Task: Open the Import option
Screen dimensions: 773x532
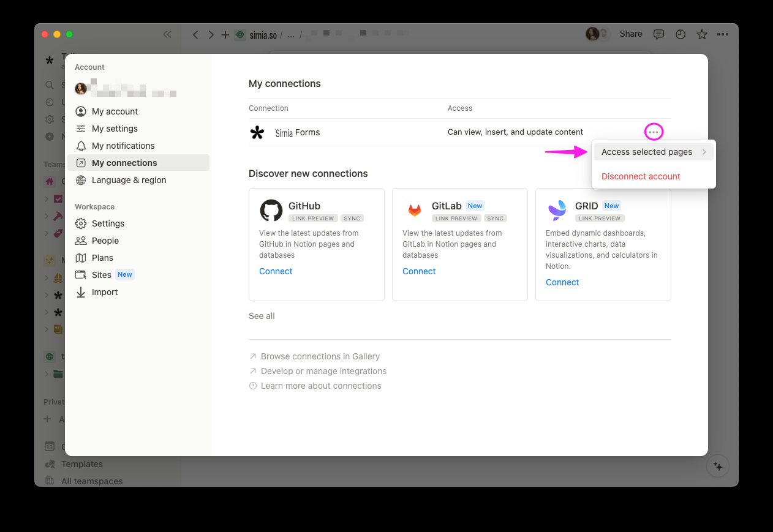Action: pos(138,292)
